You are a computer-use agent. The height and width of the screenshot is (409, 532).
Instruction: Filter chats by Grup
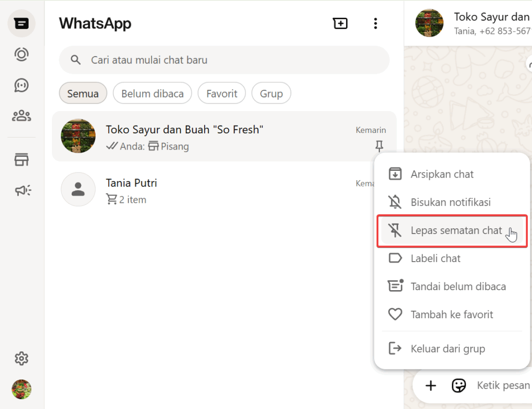[x=271, y=93]
